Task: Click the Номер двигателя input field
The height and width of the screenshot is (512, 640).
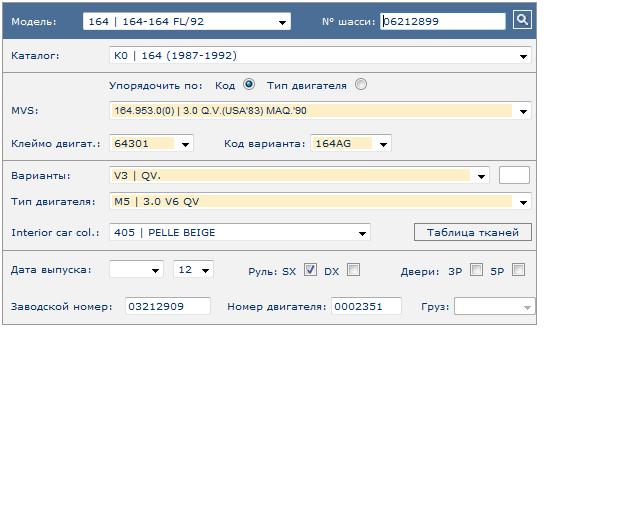Action: pyautogui.click(x=366, y=306)
